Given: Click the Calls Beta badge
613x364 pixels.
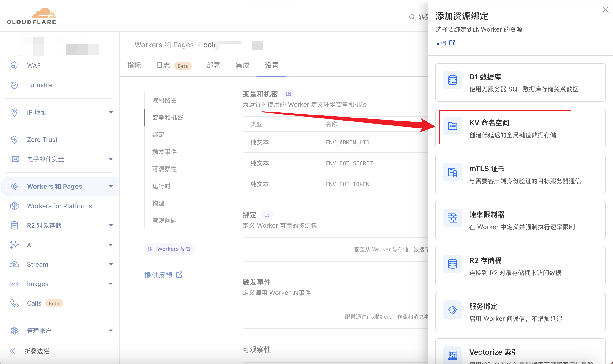Looking at the screenshot, I should pos(54,303).
